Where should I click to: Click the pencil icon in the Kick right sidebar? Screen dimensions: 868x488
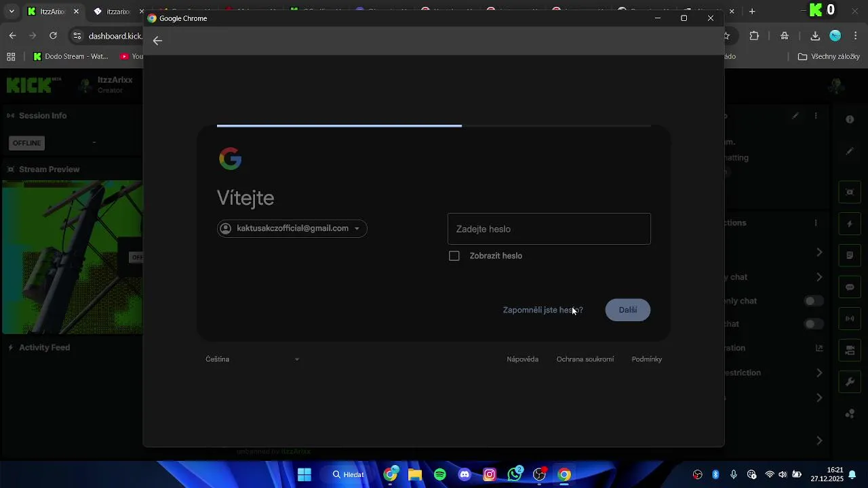click(x=850, y=151)
